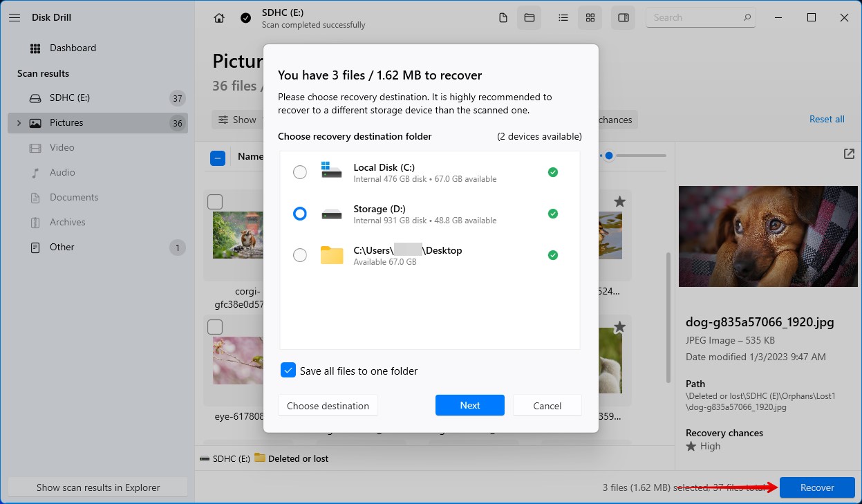Switch to list view of scan results
The width and height of the screenshot is (862, 504).
pos(563,17)
